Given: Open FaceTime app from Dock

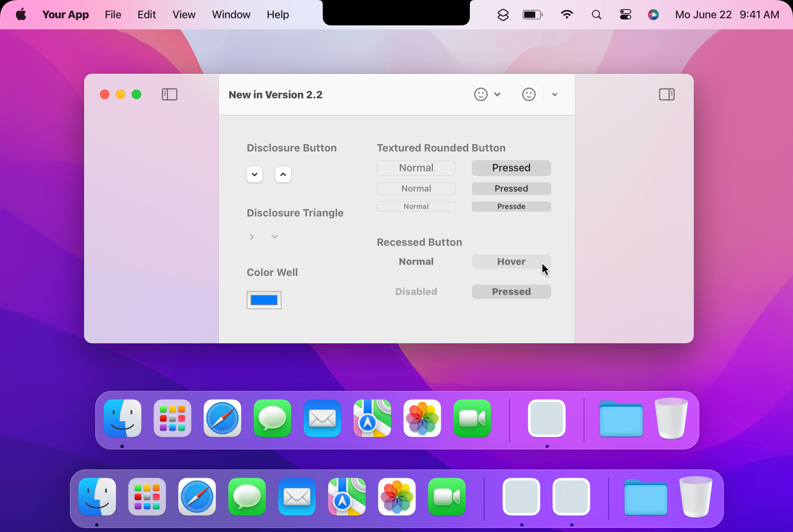Looking at the screenshot, I should click(x=472, y=418).
